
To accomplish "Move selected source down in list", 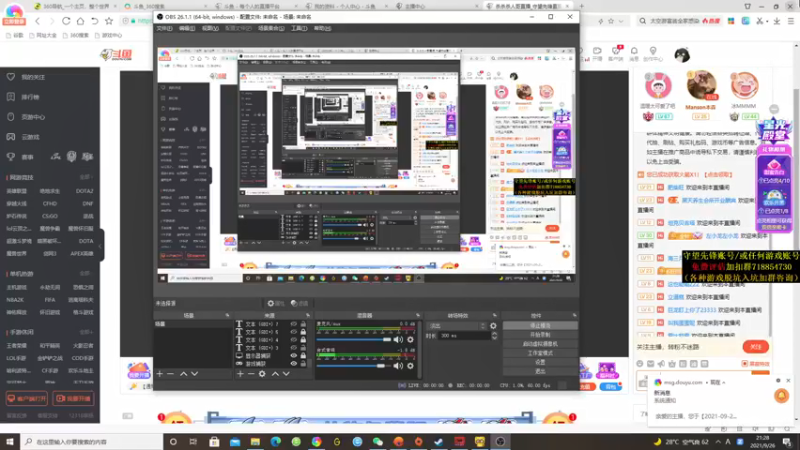I will tap(286, 374).
